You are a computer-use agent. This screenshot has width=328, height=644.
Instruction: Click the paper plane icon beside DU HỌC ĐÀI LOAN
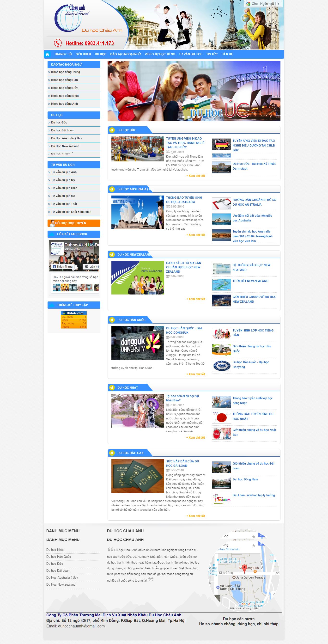click(x=112, y=453)
